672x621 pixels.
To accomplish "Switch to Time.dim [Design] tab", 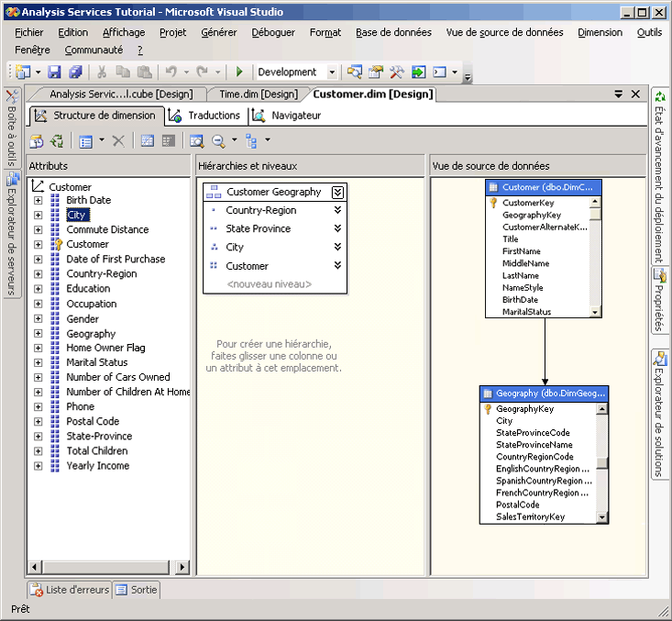I will (x=259, y=94).
